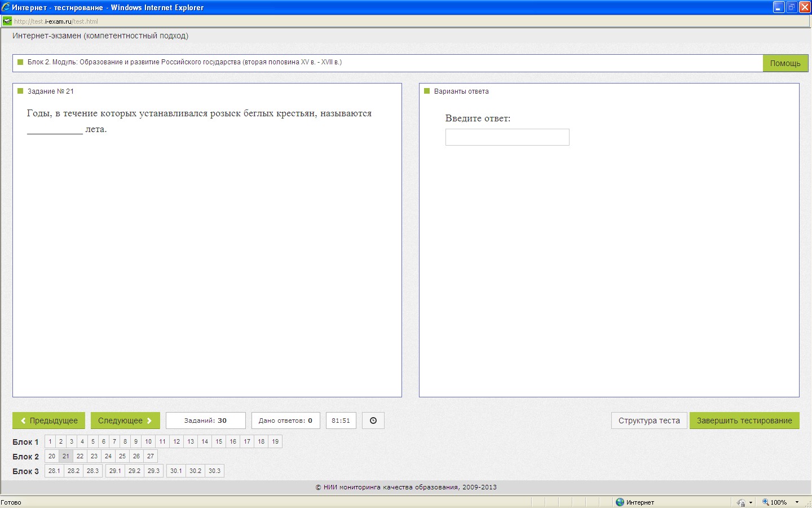Select question 4 in Блок 1
Screen dimensions: 812x508
(82, 441)
